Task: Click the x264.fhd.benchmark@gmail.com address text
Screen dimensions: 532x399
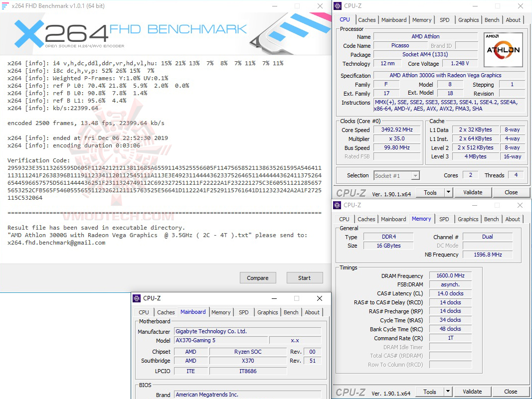Action: (56, 243)
